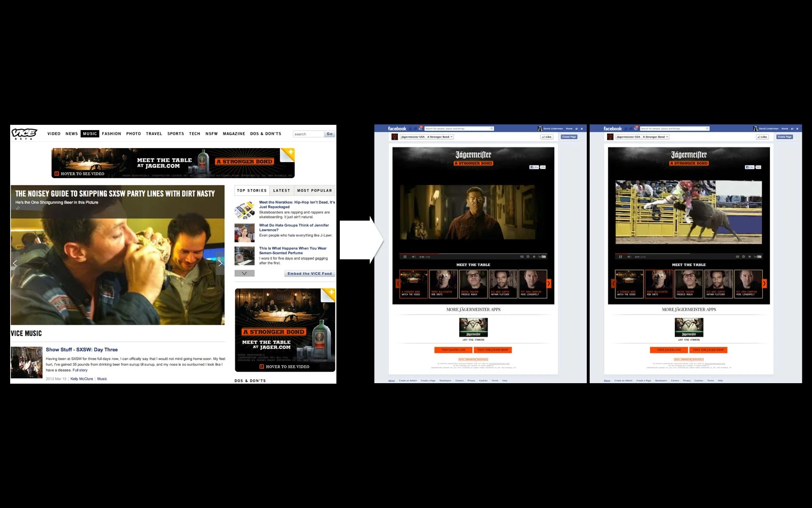The width and height of the screenshot is (812, 508).
Task: Click Visit Jager.com button in hallway-video page
Action: (x=453, y=350)
